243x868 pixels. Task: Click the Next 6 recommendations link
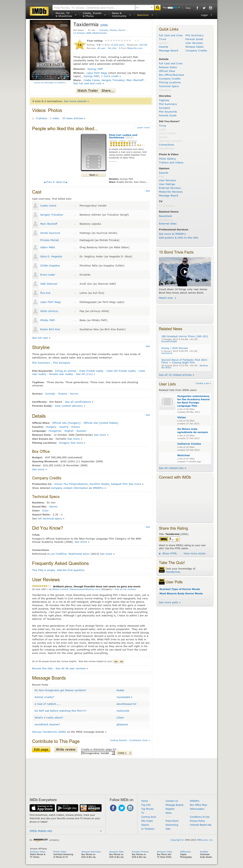coord(62,182)
